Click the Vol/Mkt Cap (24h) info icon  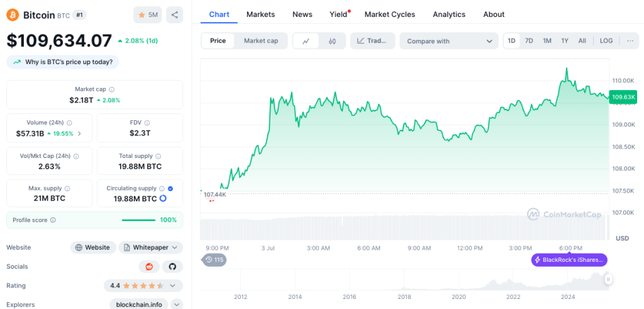[x=76, y=156]
